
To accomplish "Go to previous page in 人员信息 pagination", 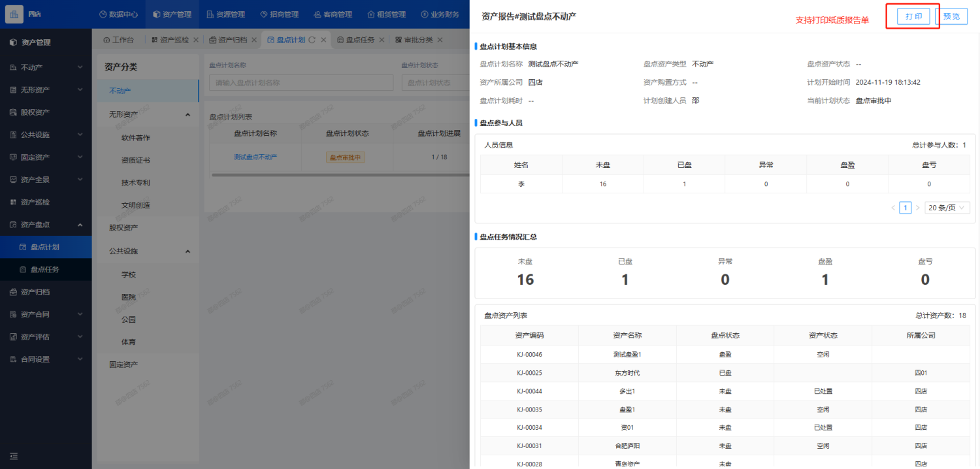I will coord(893,208).
